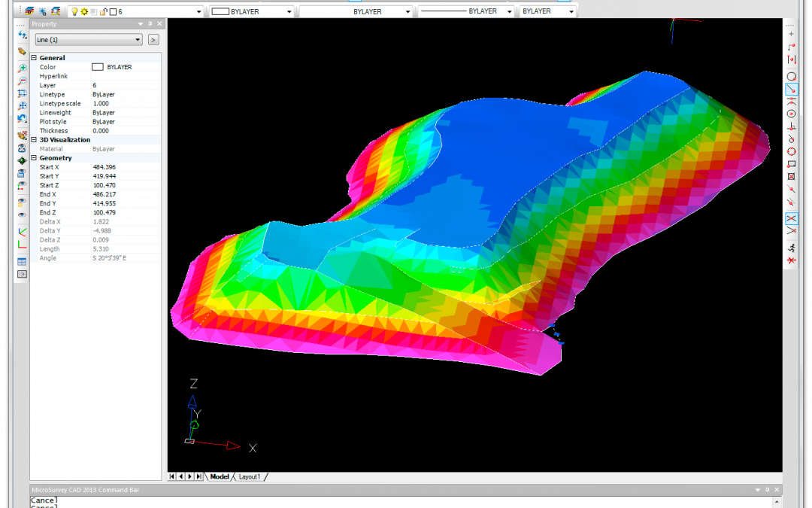Click the Zoom Out magnifier icon
Viewport: 812px width, 508px height.
(23, 81)
